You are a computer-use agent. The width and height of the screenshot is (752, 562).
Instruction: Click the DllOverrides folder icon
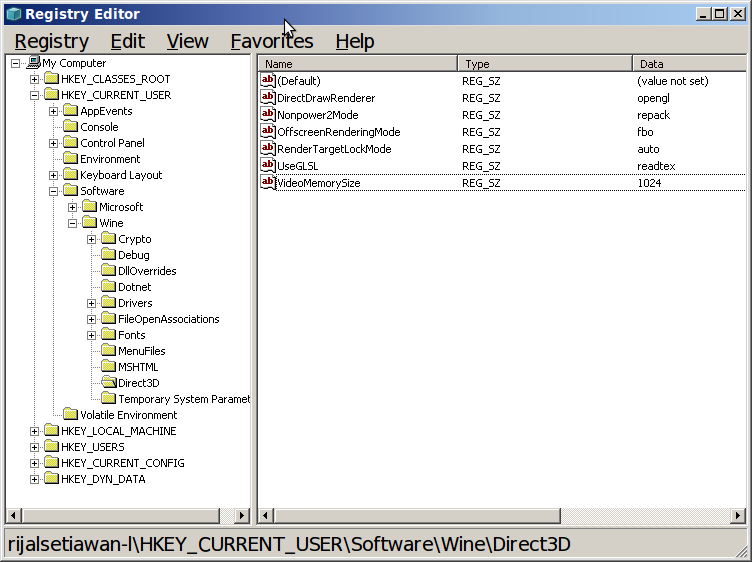[x=109, y=270]
